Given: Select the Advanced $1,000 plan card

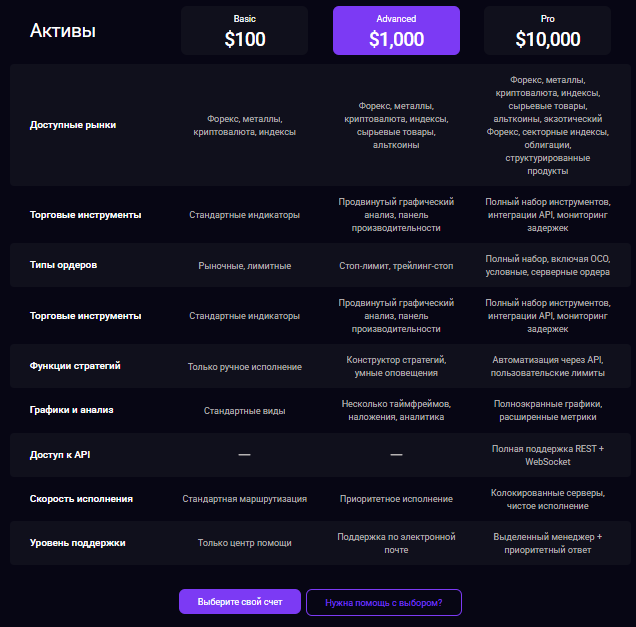Looking at the screenshot, I should 396,31.
